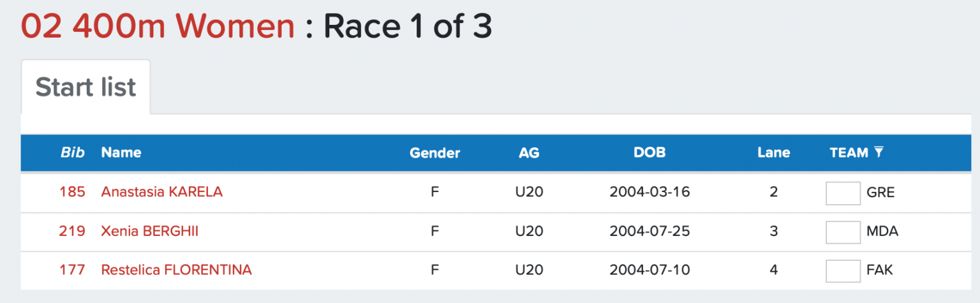Click the TEAM column header label
The image size is (980, 303).
[849, 153]
